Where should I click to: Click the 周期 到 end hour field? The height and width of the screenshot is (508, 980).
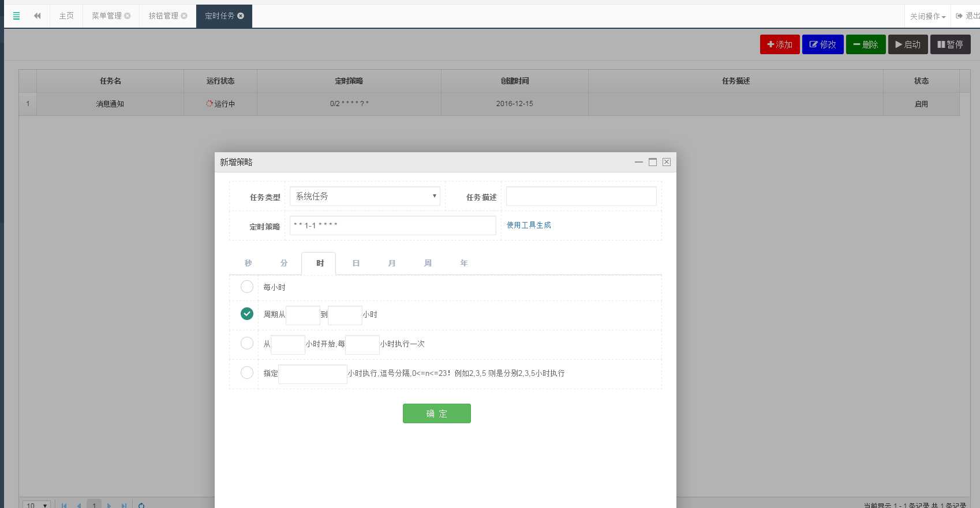coord(345,315)
